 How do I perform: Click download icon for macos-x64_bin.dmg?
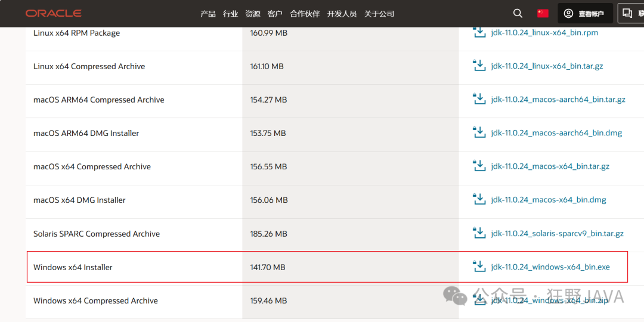479,200
